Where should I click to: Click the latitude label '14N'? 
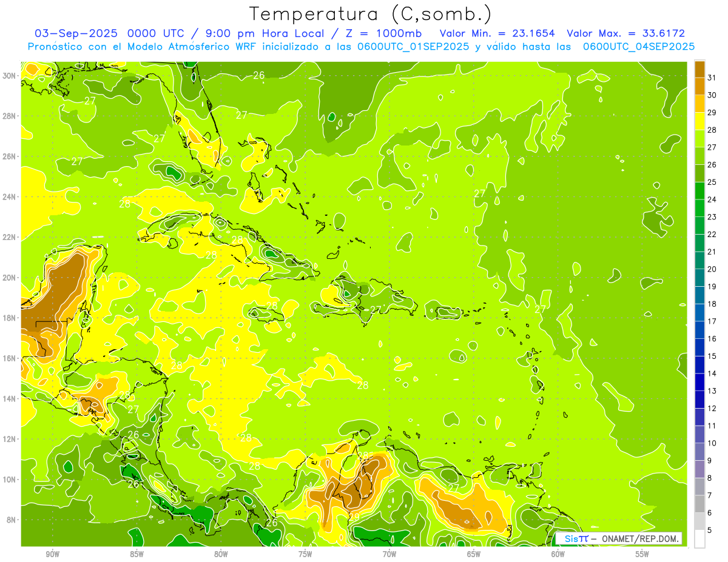(10, 398)
